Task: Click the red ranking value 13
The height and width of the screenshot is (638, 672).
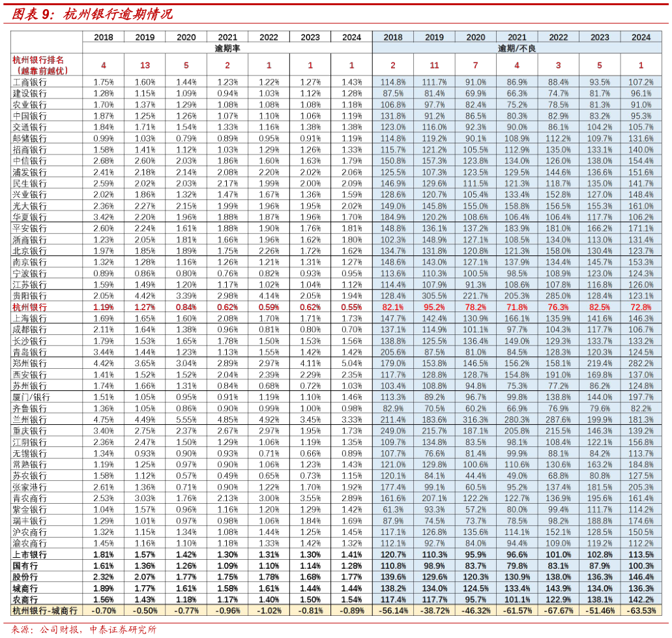Action: [x=145, y=65]
